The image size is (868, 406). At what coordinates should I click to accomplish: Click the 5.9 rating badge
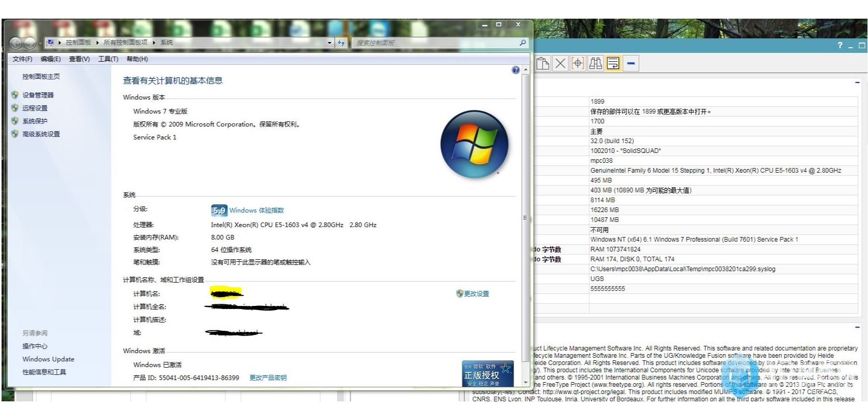pyautogui.click(x=219, y=210)
